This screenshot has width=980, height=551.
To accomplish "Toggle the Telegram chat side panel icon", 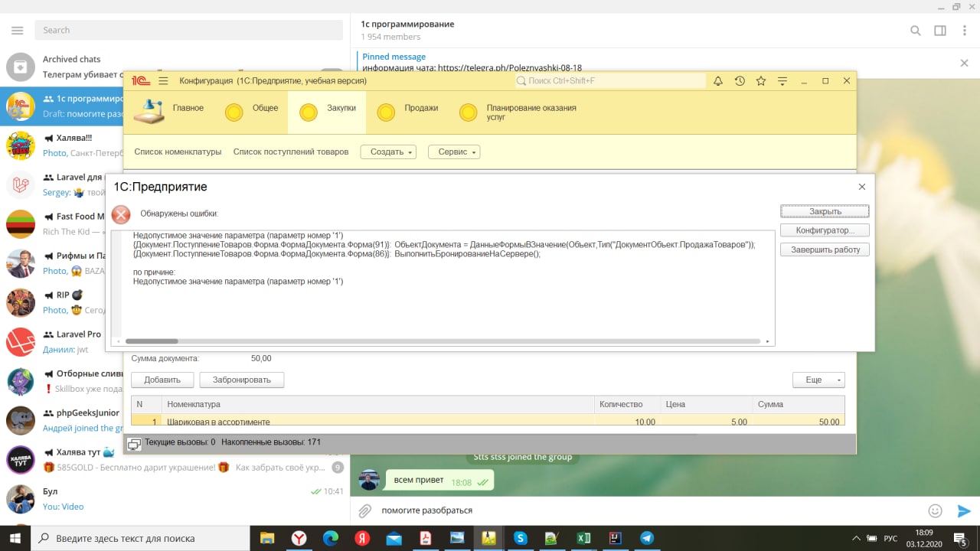I will tap(940, 31).
